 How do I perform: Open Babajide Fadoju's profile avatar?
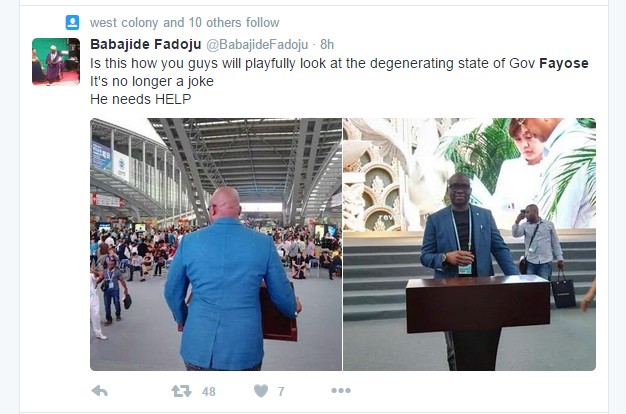point(56,61)
